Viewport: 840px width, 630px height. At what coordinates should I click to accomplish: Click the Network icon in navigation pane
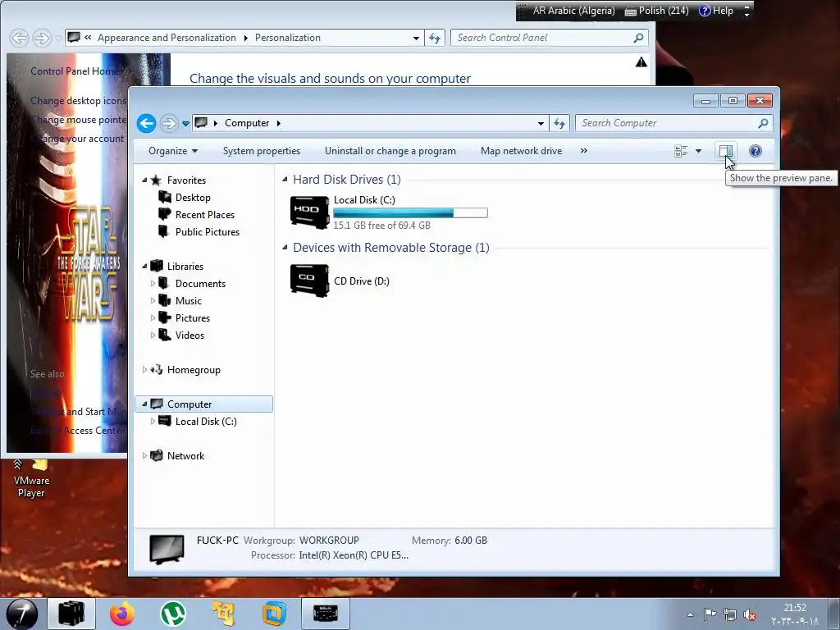(157, 456)
